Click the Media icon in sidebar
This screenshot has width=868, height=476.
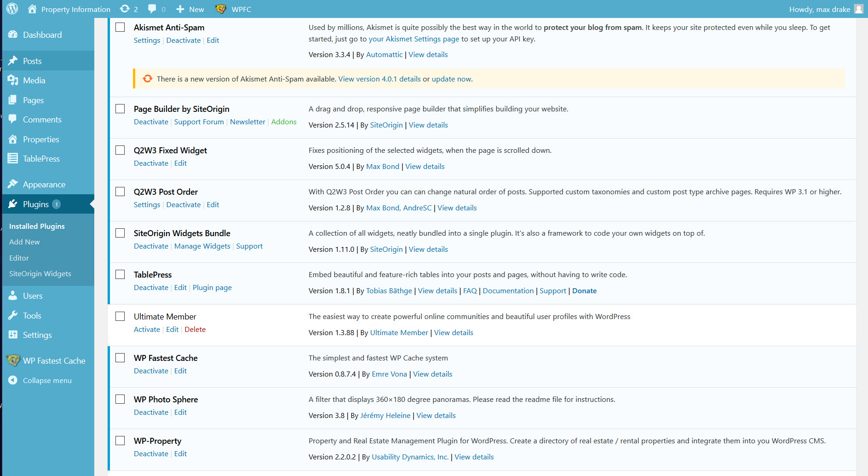pos(13,80)
